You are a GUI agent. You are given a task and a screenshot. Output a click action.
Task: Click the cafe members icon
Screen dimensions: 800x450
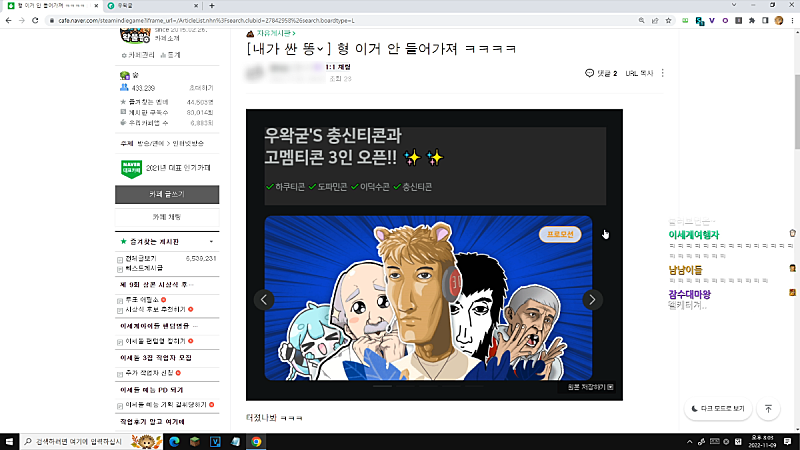point(124,88)
